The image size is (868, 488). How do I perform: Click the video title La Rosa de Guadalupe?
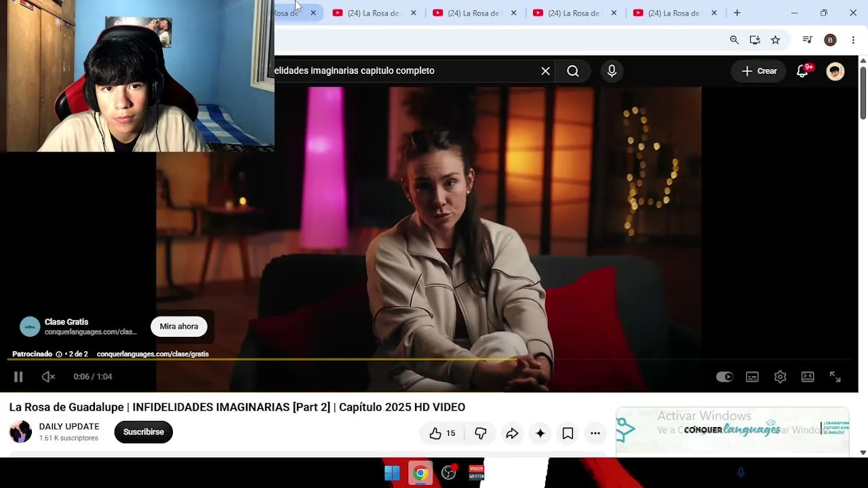coord(237,407)
